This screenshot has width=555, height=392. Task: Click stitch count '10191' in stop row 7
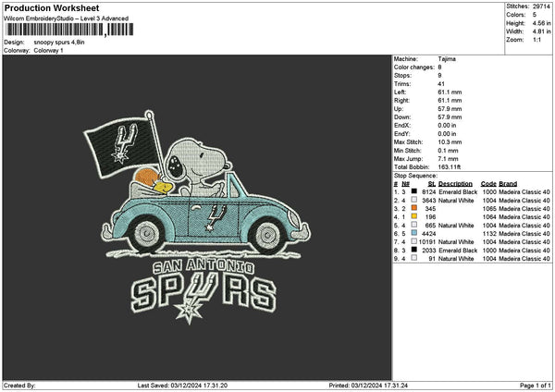[426, 241]
